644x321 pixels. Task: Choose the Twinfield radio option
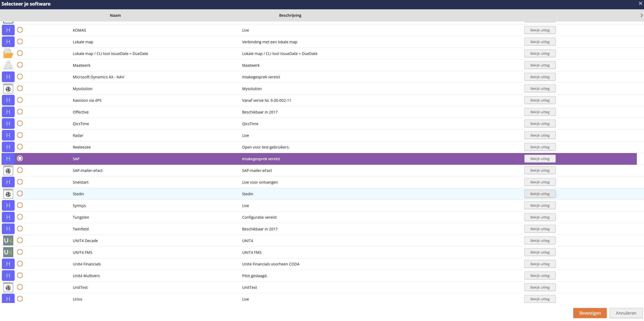tap(20, 229)
